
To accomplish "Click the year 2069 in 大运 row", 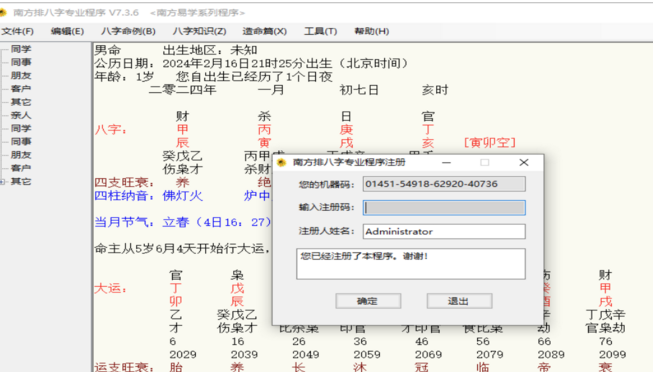I will (428, 355).
